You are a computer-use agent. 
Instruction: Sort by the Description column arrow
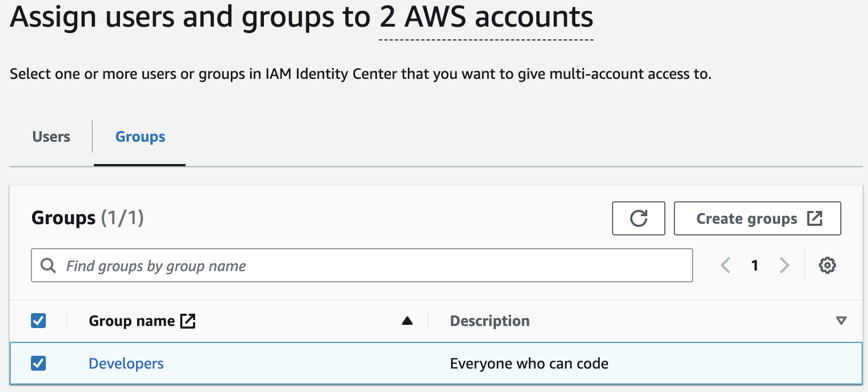coord(841,321)
